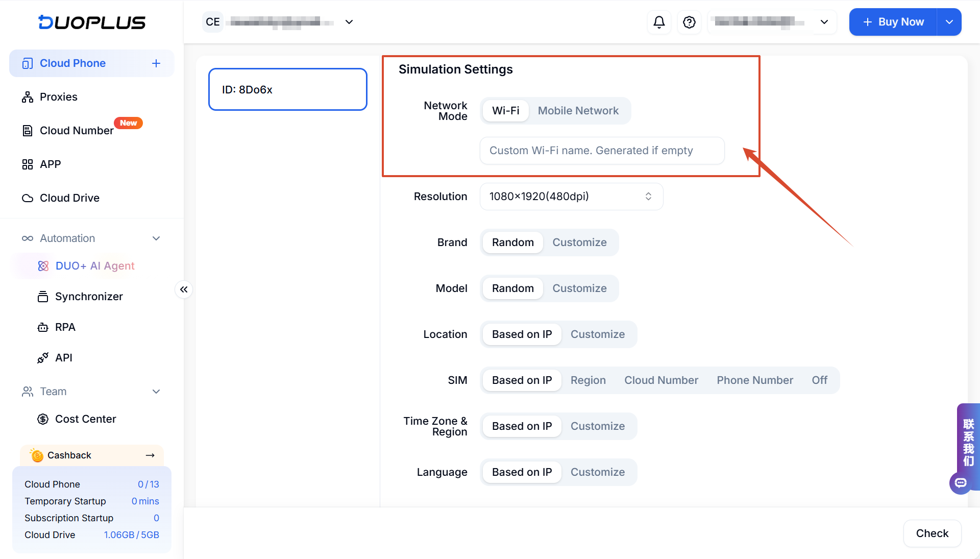Set SIM to Based on IP
This screenshot has width=980, height=559.
(x=522, y=380)
